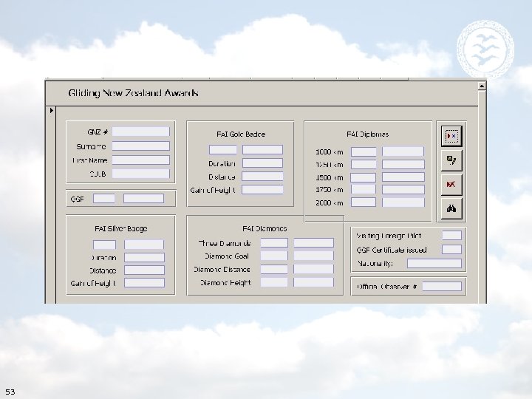Click the Silver Badge Gain of Height field

click(x=144, y=282)
